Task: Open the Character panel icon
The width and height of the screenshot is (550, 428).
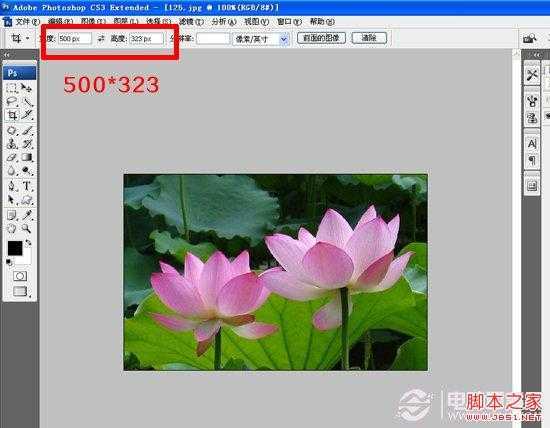Action: point(532,143)
